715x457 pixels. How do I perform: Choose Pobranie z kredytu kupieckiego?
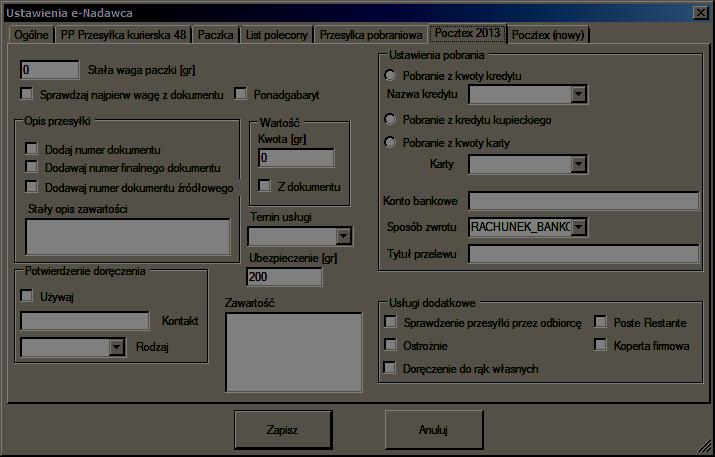(390, 119)
